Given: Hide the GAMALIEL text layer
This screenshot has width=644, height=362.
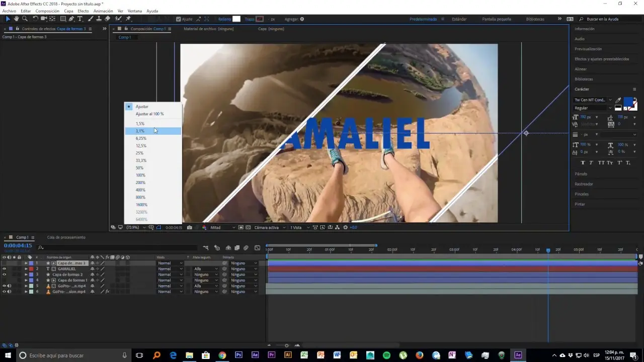Looking at the screenshot, I should point(5,269).
